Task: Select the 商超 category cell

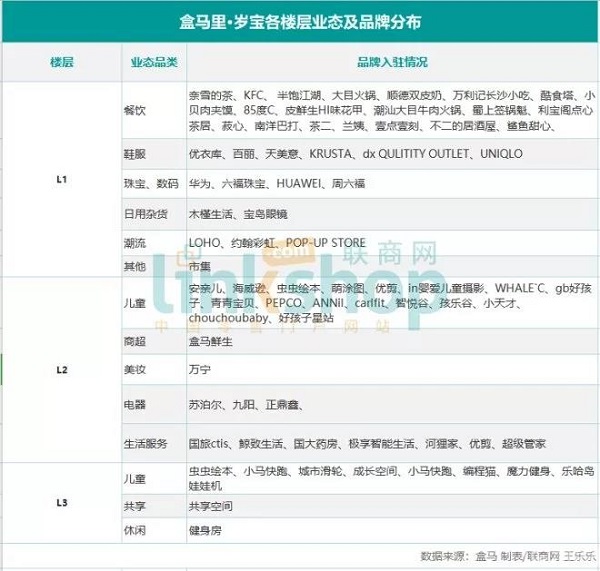Action: [154, 341]
